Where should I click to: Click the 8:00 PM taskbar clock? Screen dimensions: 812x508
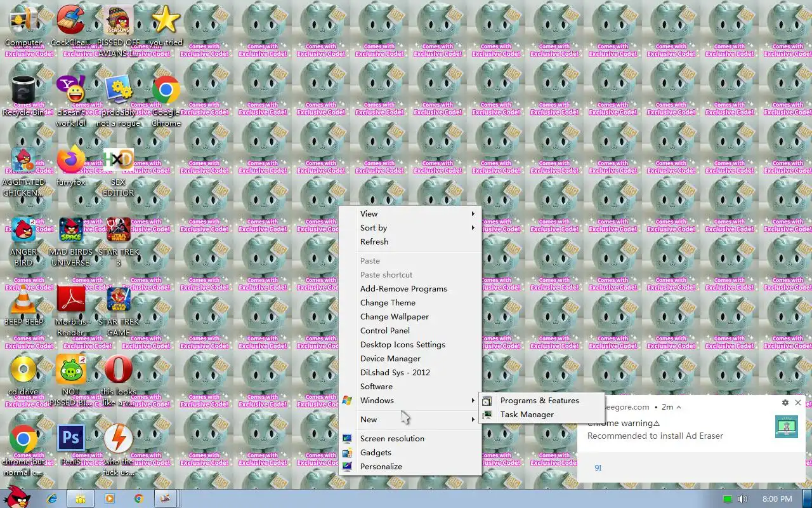point(777,499)
